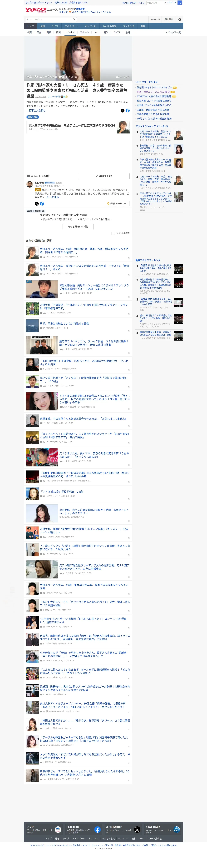The height and width of the screenshot is (868, 207).
Task: Dismiss the 「13日の金曜日」主演女優 article with X
Action: tap(129, 370)
